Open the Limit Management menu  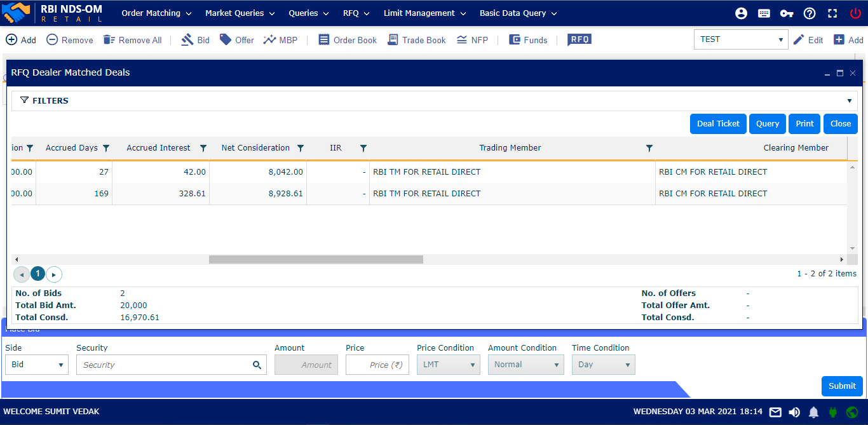425,13
